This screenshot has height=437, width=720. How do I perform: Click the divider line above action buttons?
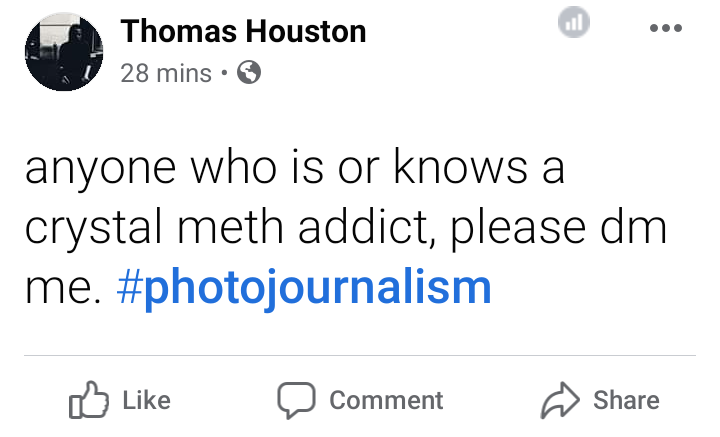coord(360,355)
